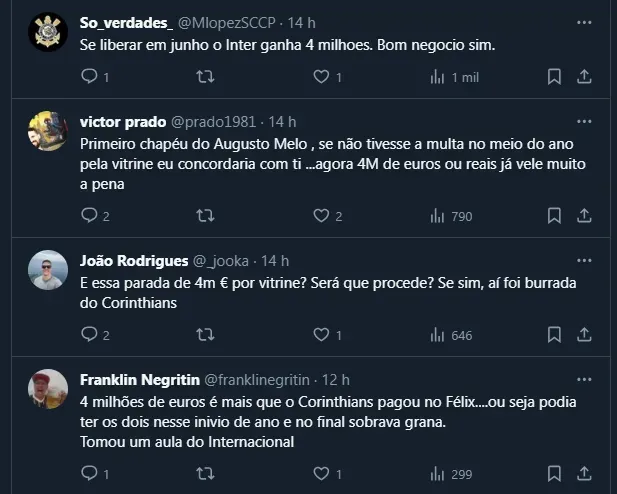The image size is (617, 494).
Task: View analytics on Franklin Negritin's tweet
Action: 437,474
